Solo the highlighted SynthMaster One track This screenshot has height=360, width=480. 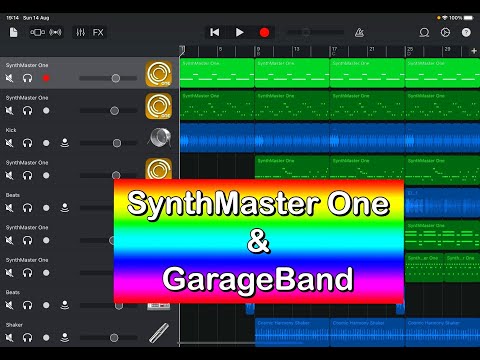coord(27,78)
